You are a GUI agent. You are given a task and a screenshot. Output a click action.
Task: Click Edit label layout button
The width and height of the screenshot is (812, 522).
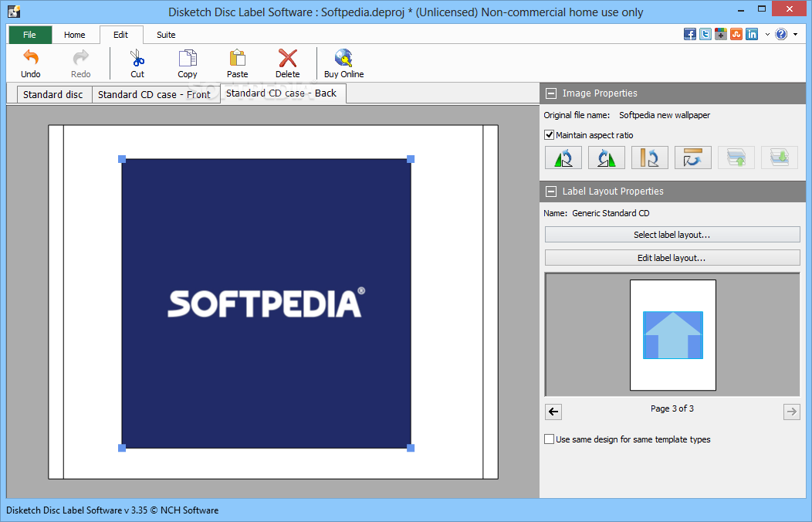672,258
